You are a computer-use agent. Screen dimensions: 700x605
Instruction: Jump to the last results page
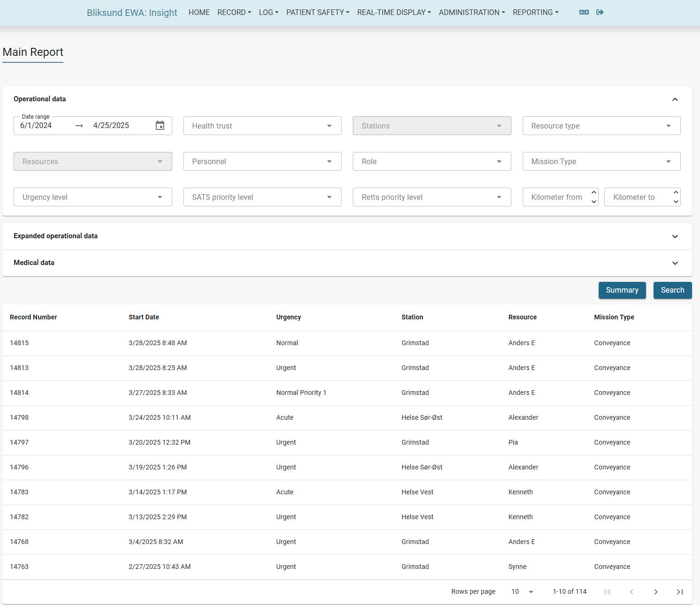680,592
